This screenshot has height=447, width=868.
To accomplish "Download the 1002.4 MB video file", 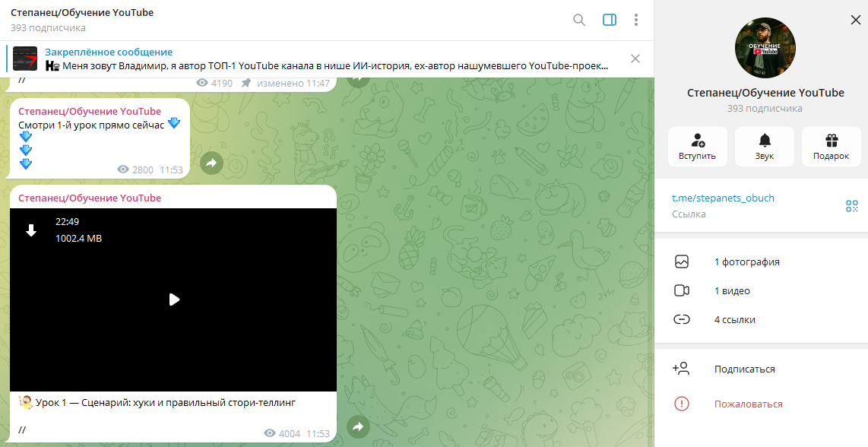I will 31,230.
